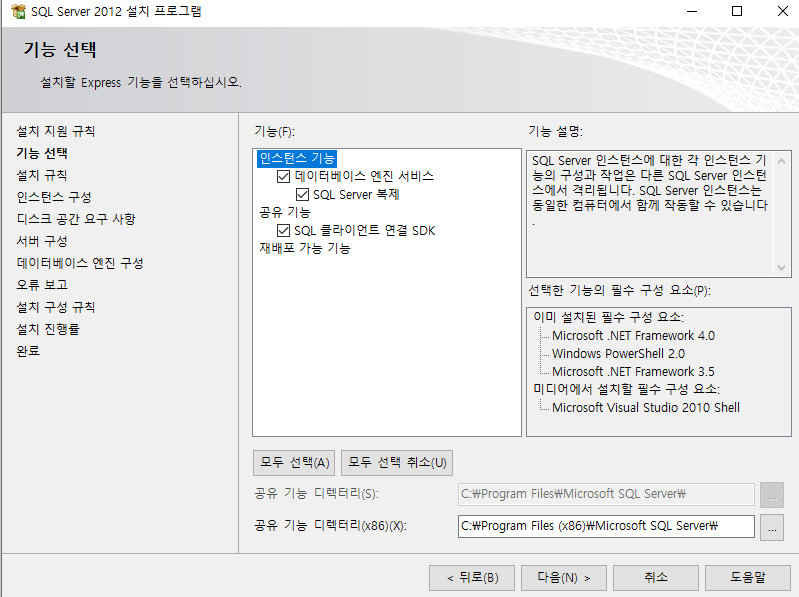Click Microsoft Visual Studio 2010 Shell prerequisite
This screenshot has height=597, width=799.
click(x=646, y=408)
